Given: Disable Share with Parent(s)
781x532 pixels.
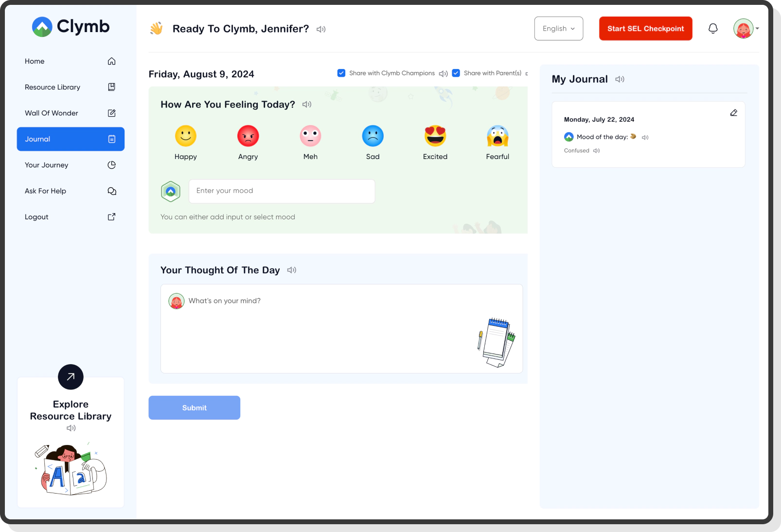Looking at the screenshot, I should click(x=456, y=72).
